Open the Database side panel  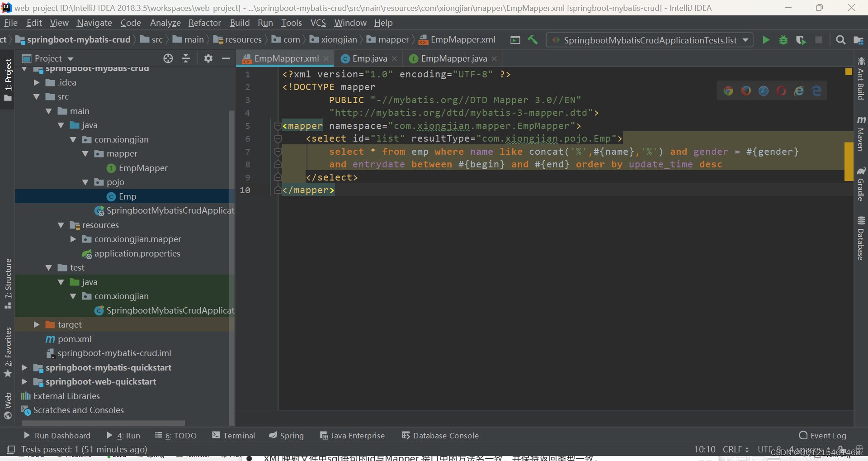pyautogui.click(x=861, y=238)
